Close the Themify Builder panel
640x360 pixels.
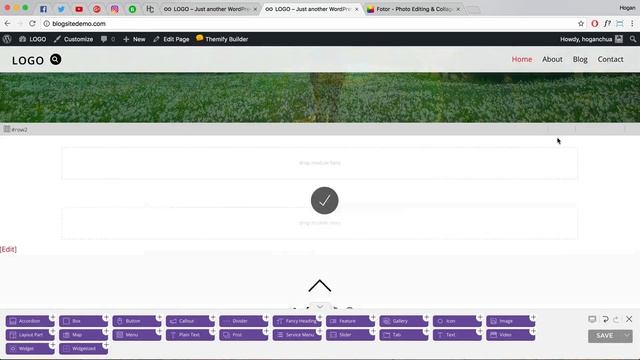pos(629,319)
